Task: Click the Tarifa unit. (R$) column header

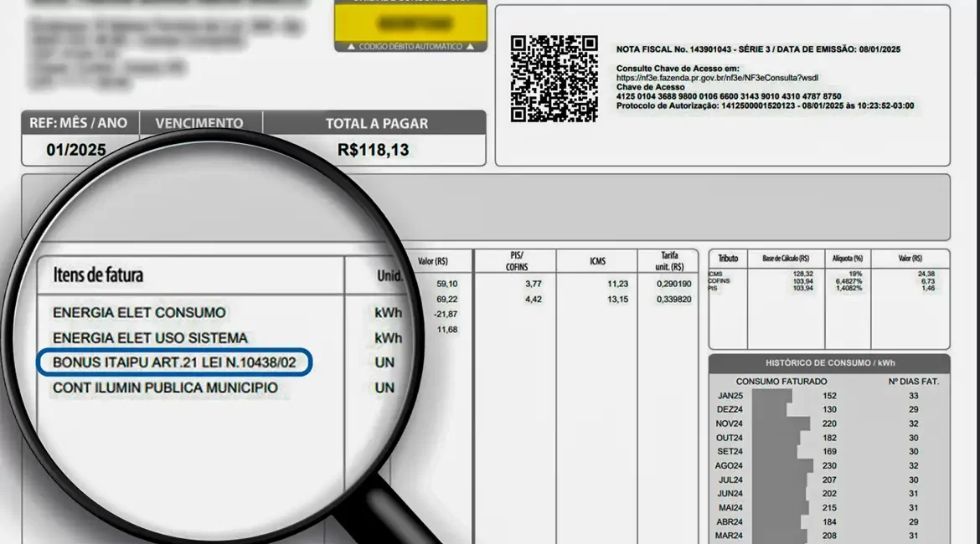Action: (x=668, y=261)
